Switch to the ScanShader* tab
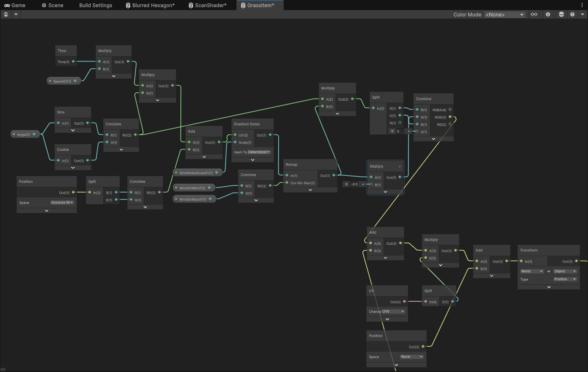 click(207, 5)
